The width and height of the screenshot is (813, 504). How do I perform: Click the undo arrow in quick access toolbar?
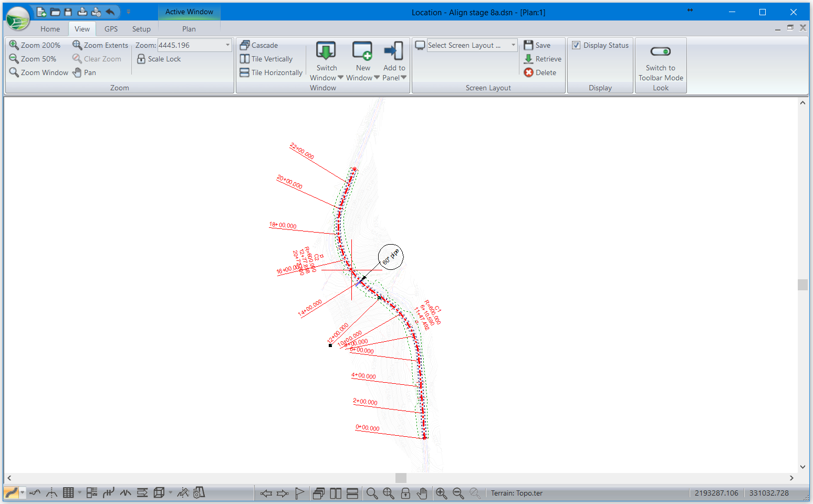tap(110, 12)
